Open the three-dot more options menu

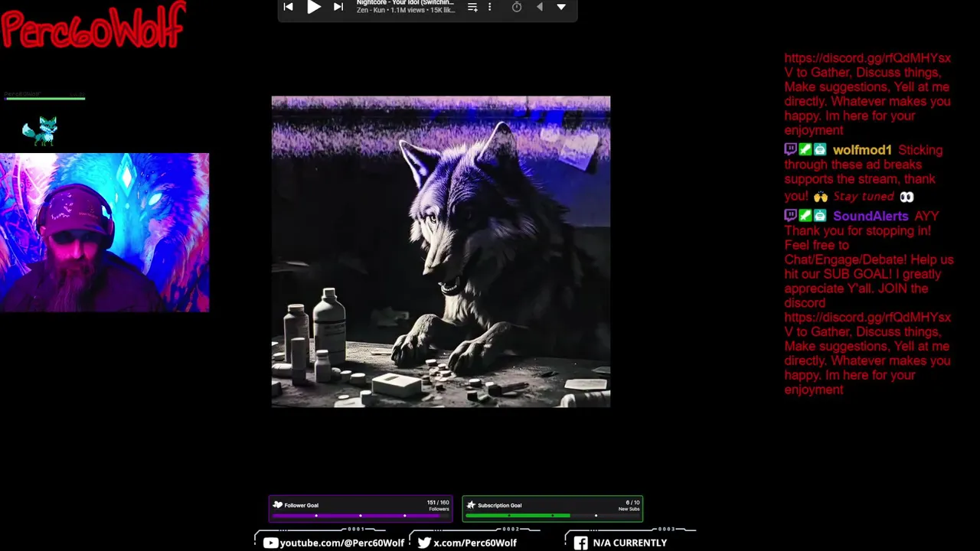(x=490, y=7)
